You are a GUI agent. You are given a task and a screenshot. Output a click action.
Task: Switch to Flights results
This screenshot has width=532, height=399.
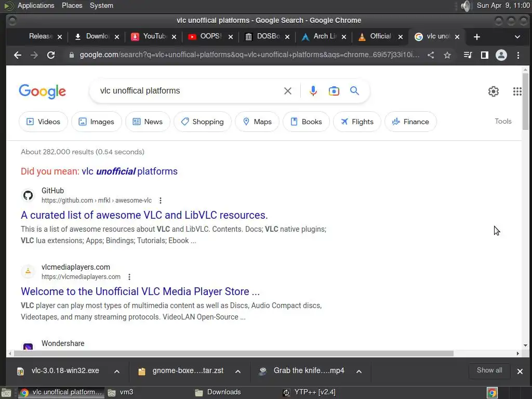point(357,122)
